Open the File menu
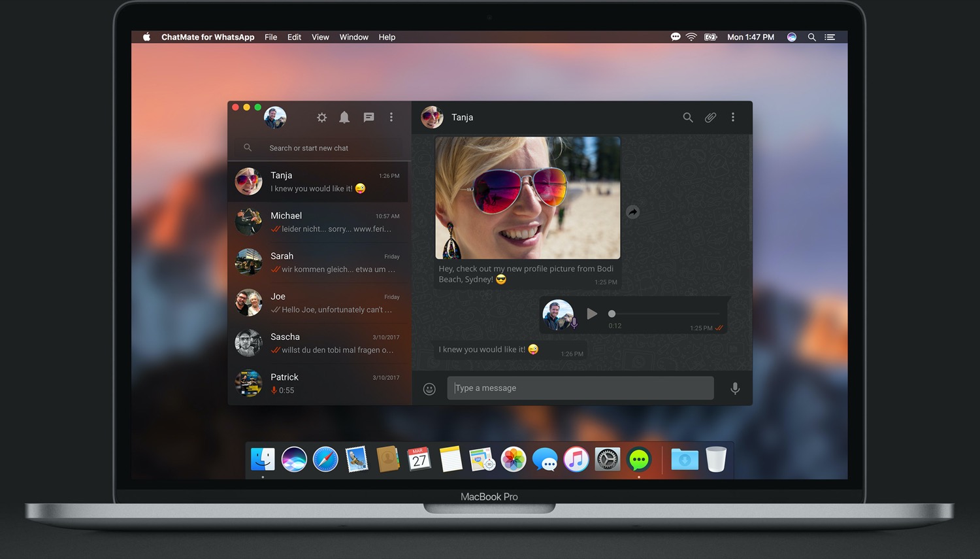The image size is (980, 559). [x=271, y=37]
